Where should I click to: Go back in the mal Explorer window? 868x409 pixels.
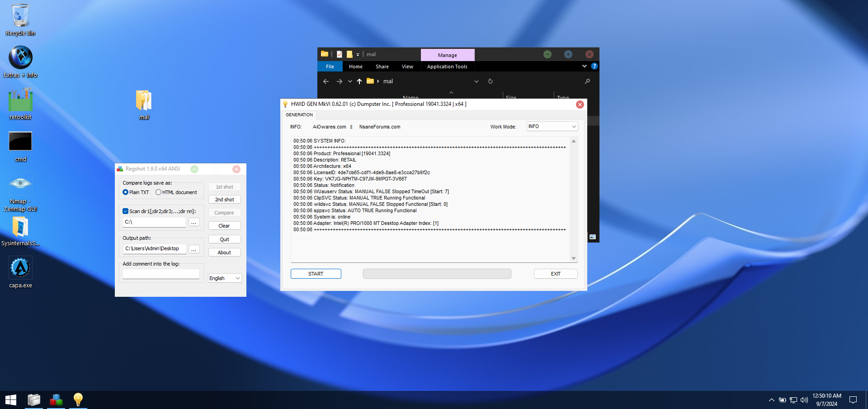[326, 81]
